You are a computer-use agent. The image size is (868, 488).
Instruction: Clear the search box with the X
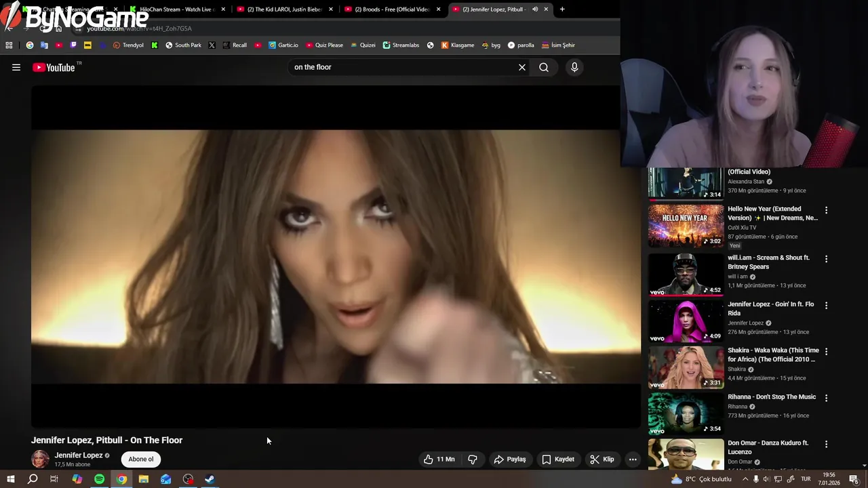click(x=522, y=67)
